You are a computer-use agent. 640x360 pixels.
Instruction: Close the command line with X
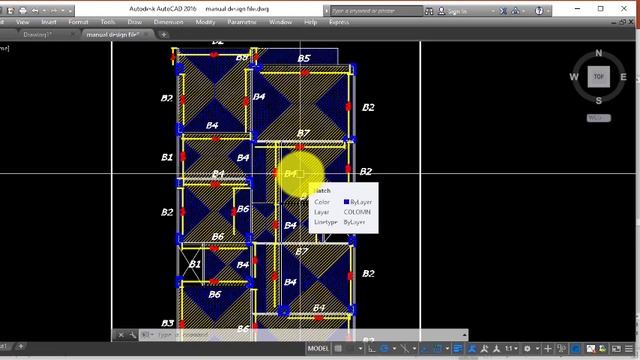121,335
